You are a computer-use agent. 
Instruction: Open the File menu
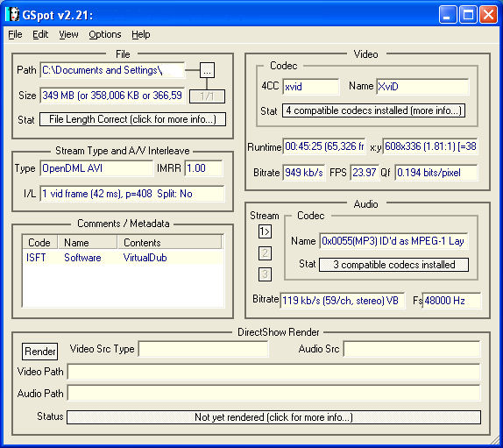pos(15,34)
